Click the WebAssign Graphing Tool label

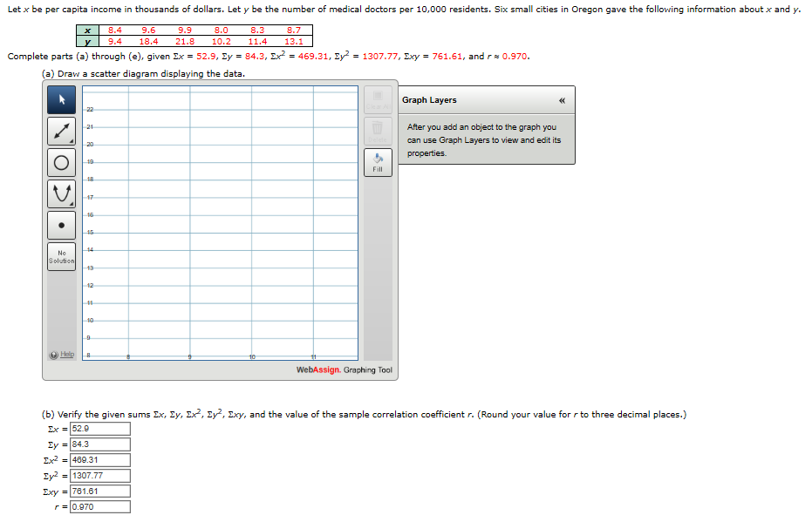[345, 369]
